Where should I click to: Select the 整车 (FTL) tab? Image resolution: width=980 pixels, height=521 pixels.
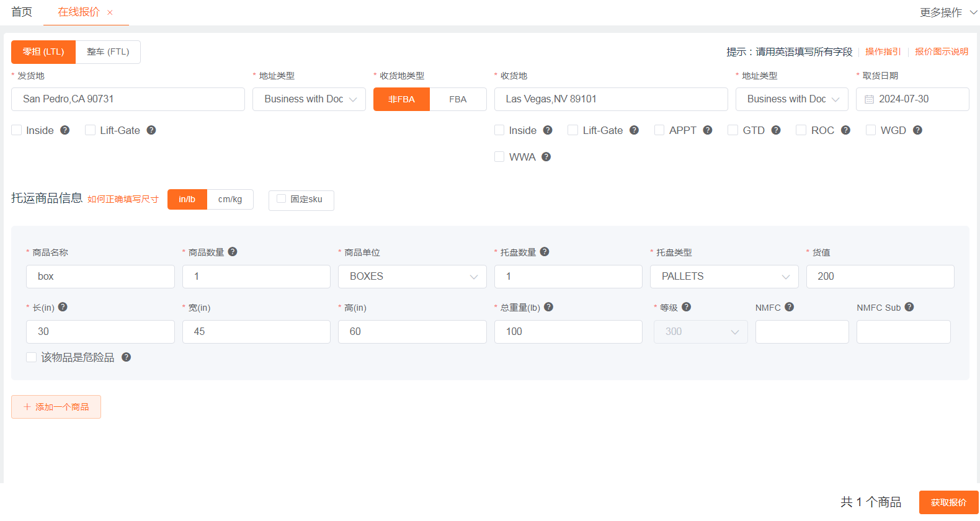[108, 52]
